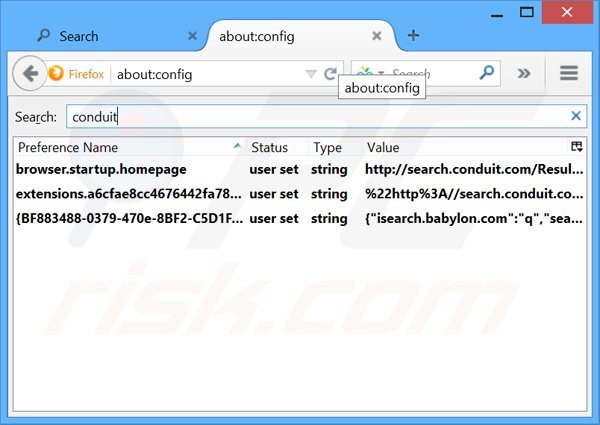Click value %22http%3A//search.conduit.co...
The width and height of the screenshot is (600, 425).
[x=474, y=194]
